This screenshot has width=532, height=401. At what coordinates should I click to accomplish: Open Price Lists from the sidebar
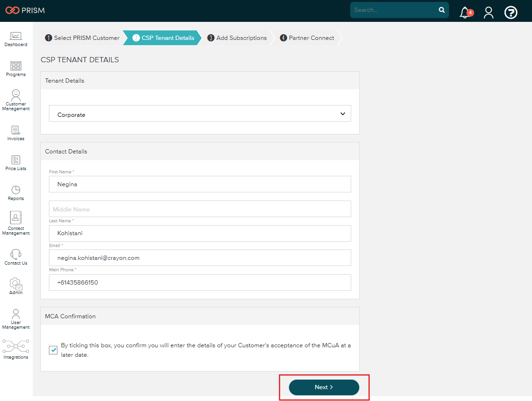(x=16, y=162)
